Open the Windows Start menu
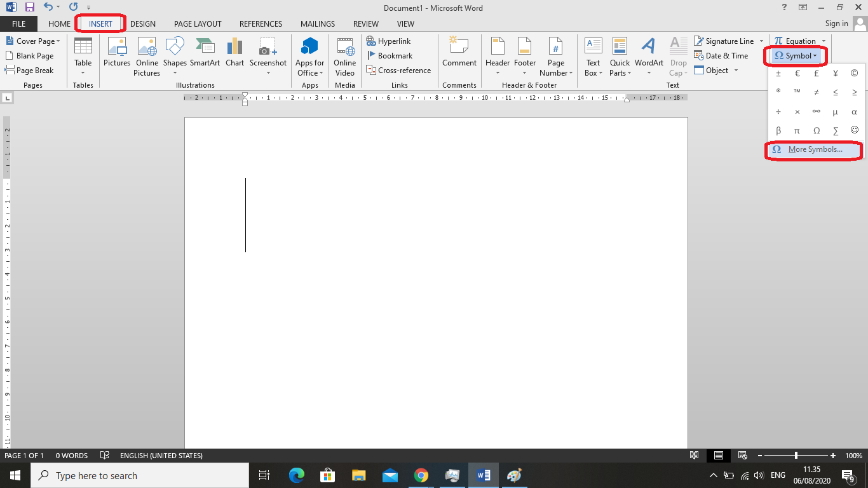Image resolution: width=868 pixels, height=488 pixels. point(15,475)
